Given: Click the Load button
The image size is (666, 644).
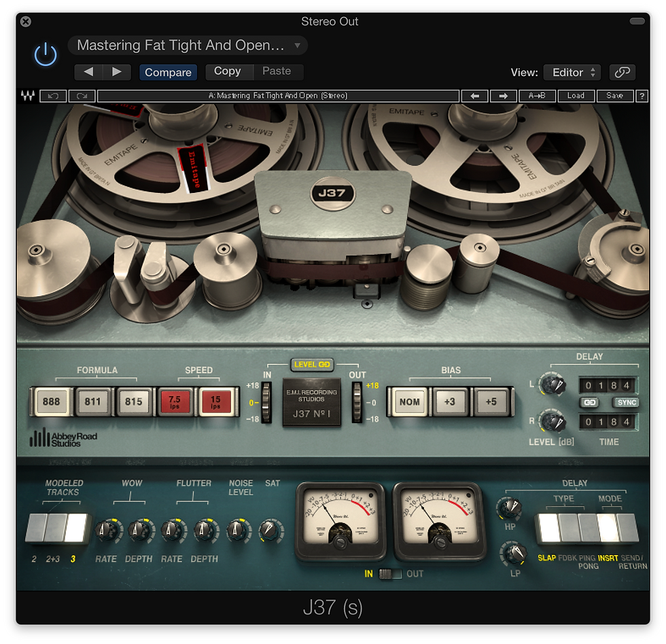Looking at the screenshot, I should [576, 96].
